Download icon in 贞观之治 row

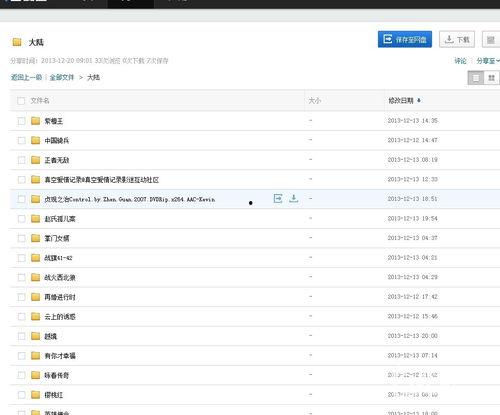pos(294,199)
